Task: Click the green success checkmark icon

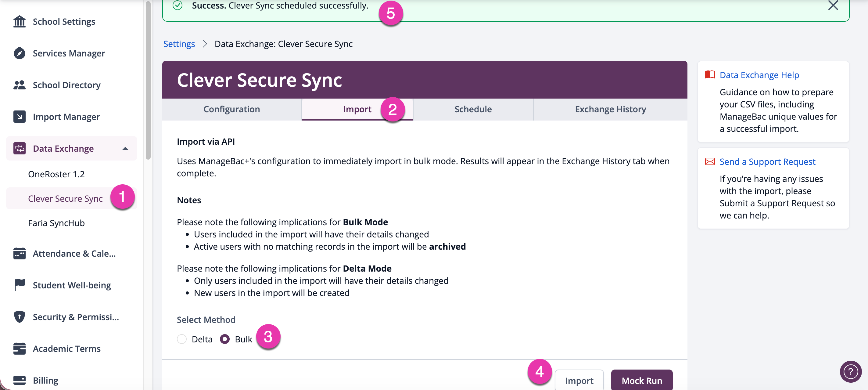Action: click(178, 5)
